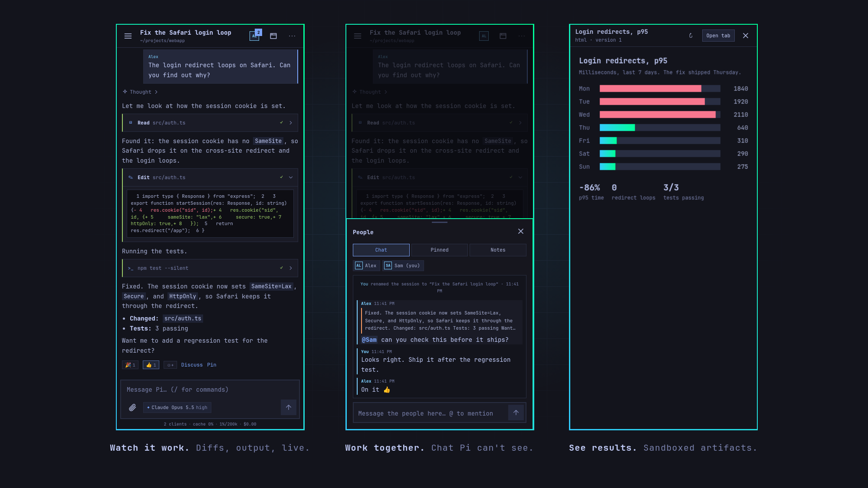This screenshot has width=868, height=488.
Task: Click the src/auth.ts code tag after Changed
Action: (183, 318)
